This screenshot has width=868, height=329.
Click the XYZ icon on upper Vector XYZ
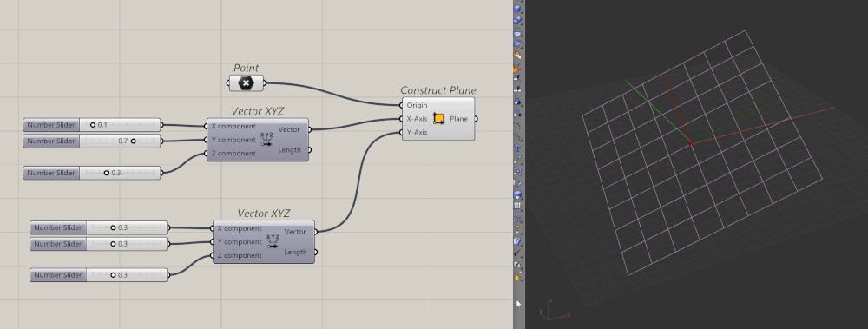266,139
